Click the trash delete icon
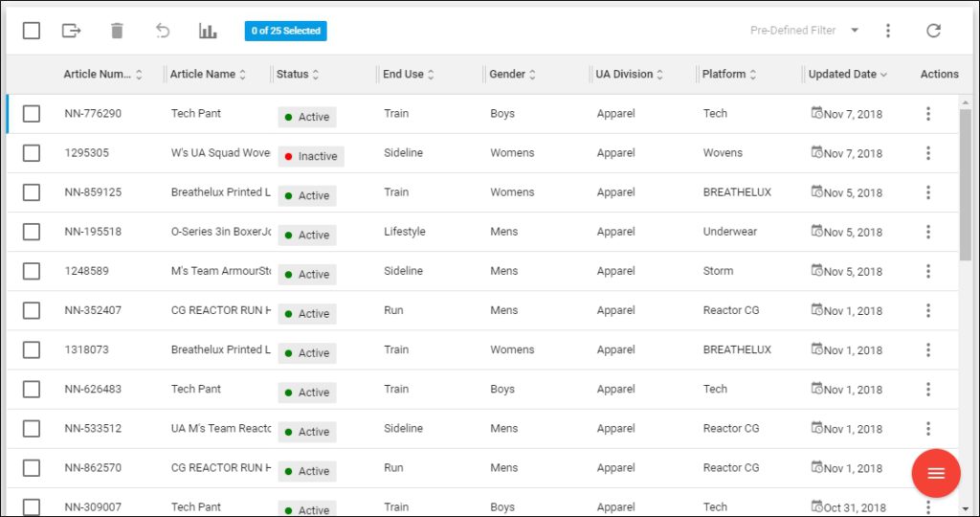 [x=117, y=31]
